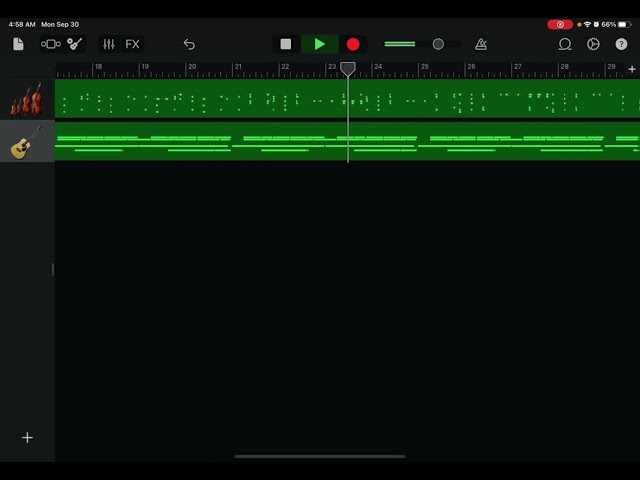Screen dimensions: 640x480
Task: Open song Settings
Action: pyautogui.click(x=593, y=44)
